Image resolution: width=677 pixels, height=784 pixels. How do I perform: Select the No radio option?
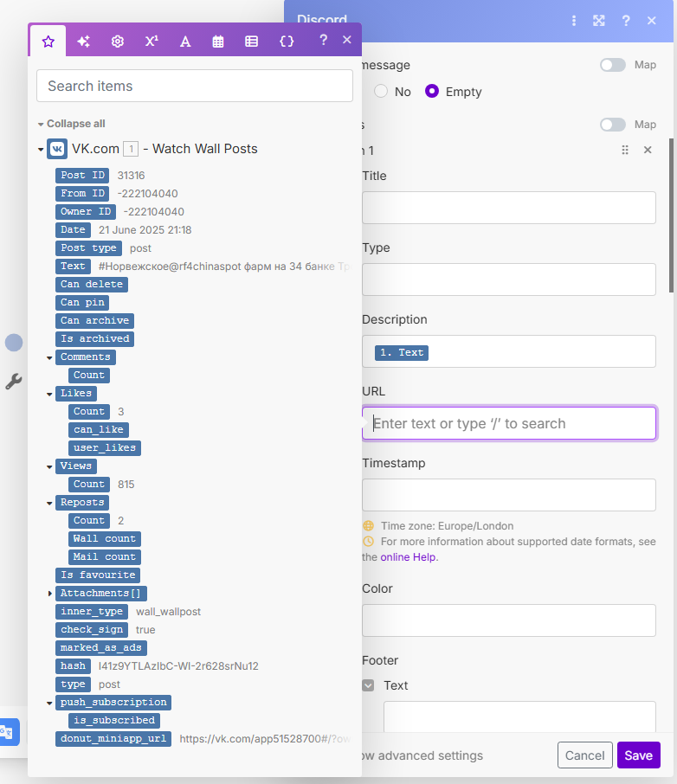(x=381, y=92)
